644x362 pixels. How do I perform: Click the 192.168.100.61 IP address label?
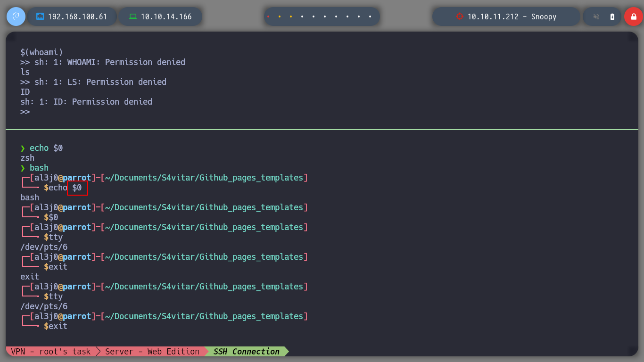click(x=78, y=16)
